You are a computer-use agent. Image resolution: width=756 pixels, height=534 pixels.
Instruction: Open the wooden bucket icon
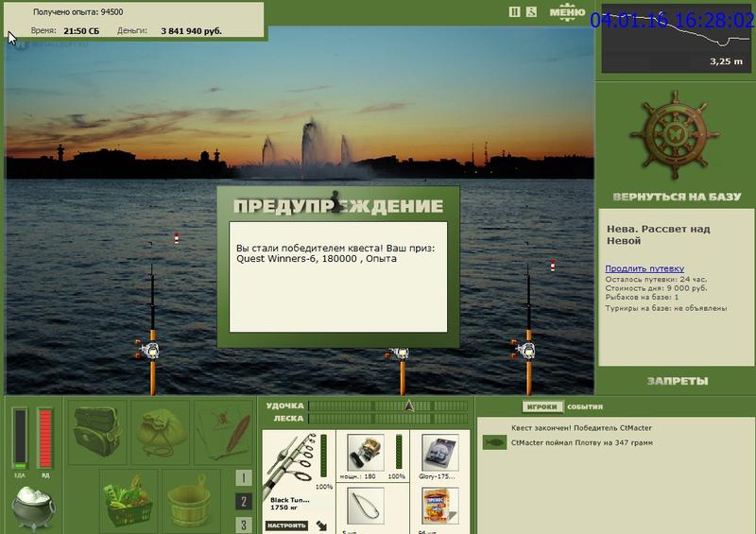(191, 500)
